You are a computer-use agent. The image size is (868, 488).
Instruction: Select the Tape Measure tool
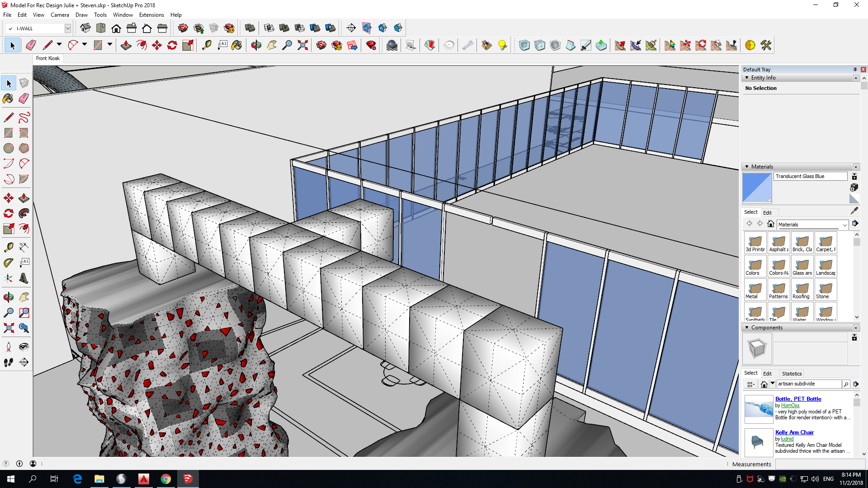coord(8,247)
